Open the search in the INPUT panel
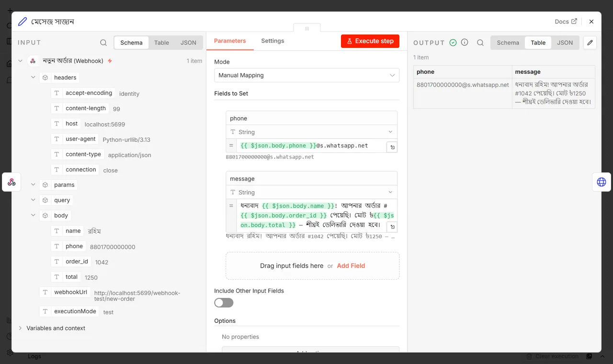The height and width of the screenshot is (364, 613). pos(103,43)
